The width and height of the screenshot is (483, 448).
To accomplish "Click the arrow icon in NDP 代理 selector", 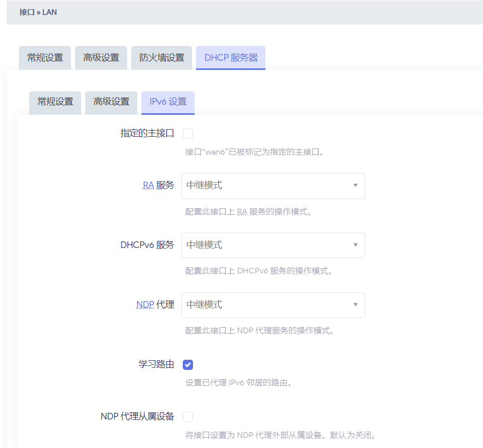I will [355, 305].
